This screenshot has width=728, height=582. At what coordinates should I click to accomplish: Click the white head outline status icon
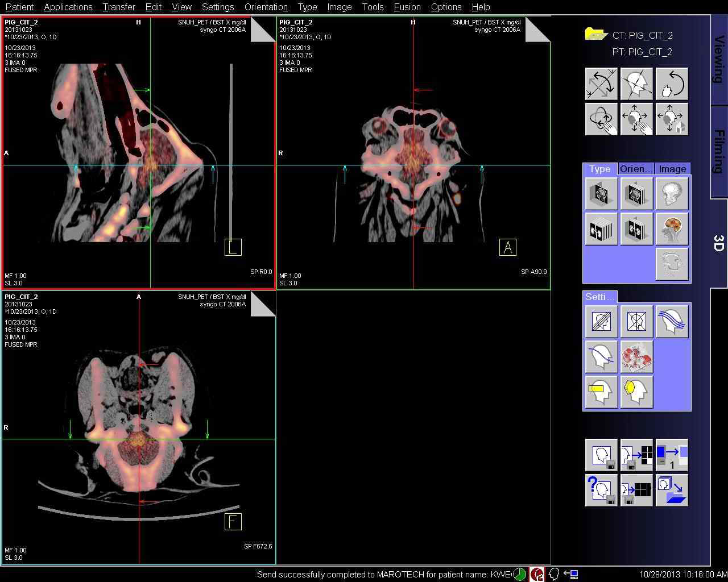pyautogui.click(x=555, y=575)
